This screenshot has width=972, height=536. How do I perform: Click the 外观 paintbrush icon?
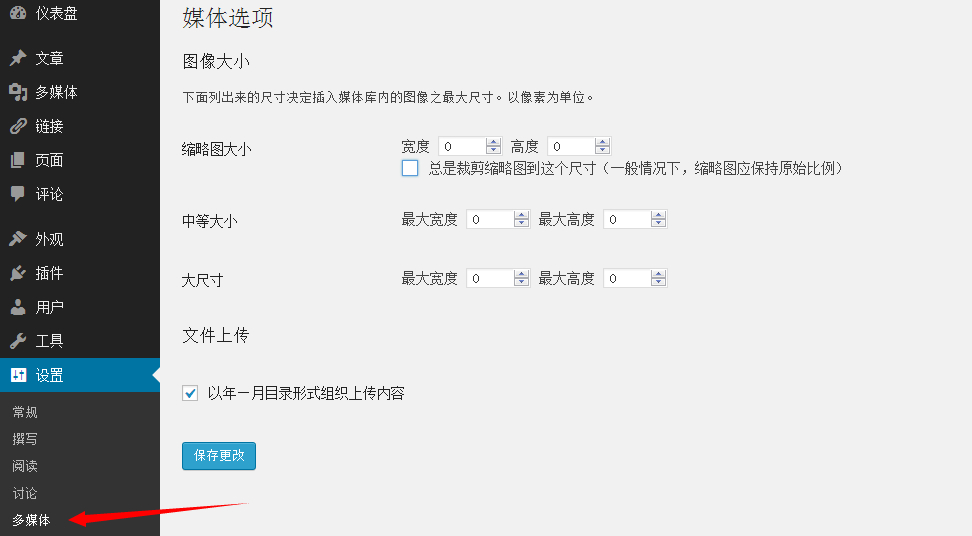click(18, 239)
